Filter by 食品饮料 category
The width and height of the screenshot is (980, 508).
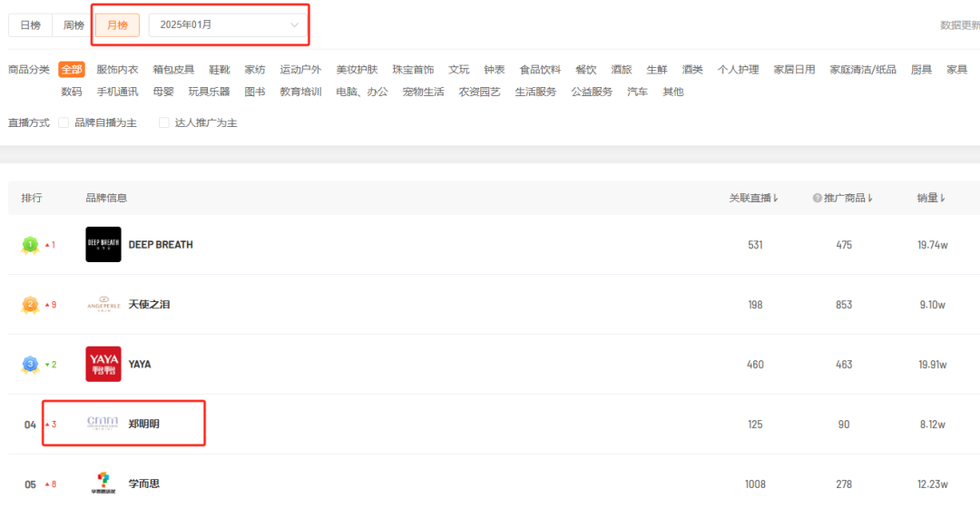pos(540,69)
